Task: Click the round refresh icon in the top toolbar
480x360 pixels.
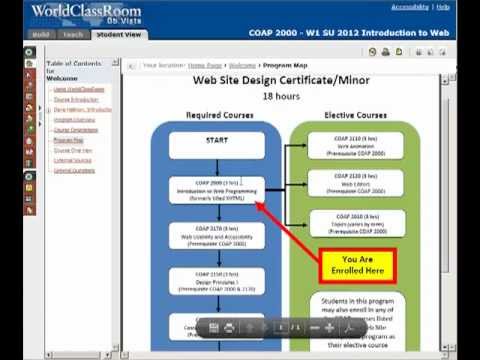Action: tap(372, 52)
